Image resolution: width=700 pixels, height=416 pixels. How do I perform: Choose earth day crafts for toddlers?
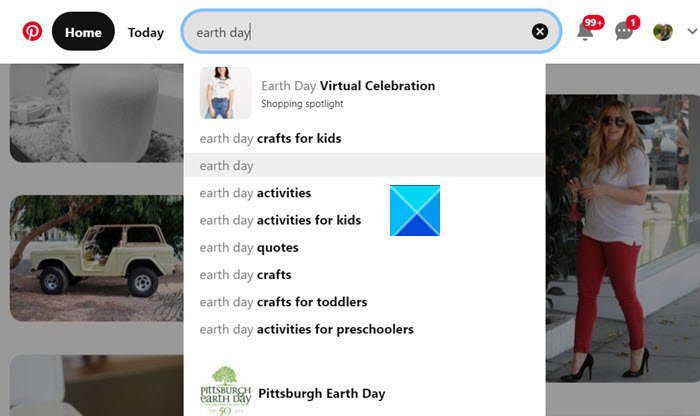click(283, 302)
